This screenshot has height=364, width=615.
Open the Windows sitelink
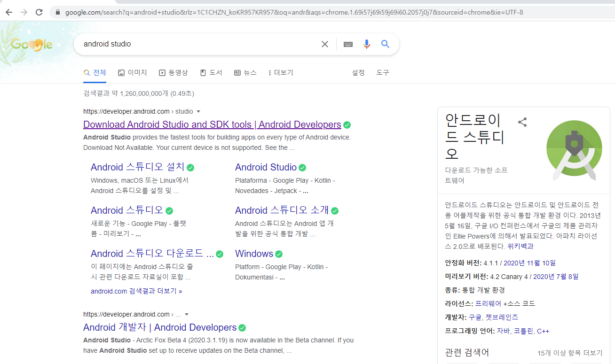[254, 254]
